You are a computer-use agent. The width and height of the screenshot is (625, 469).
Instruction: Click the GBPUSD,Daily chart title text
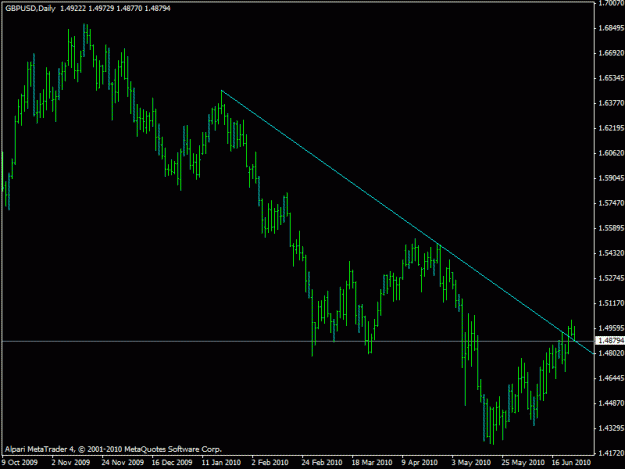[30, 8]
